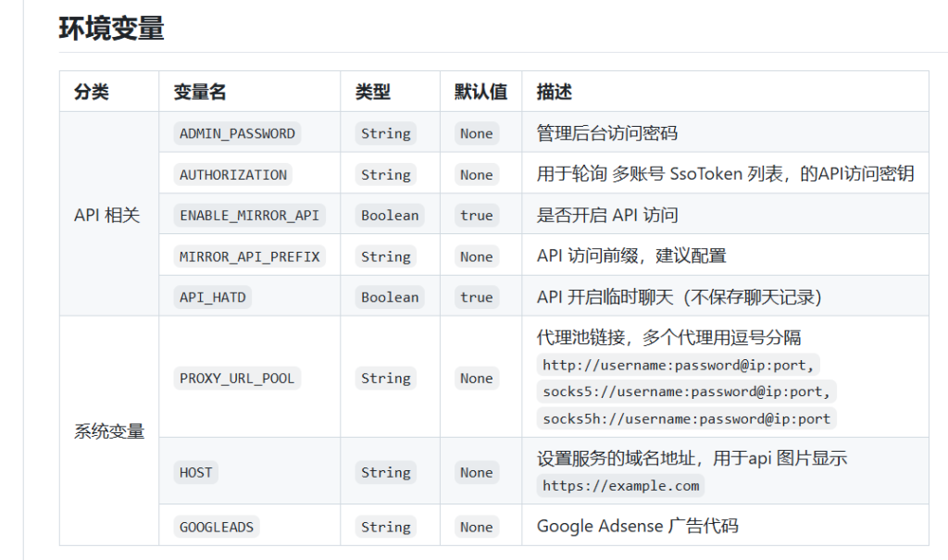Click the 变量名 column header
This screenshot has height=560, width=948.
(x=200, y=92)
